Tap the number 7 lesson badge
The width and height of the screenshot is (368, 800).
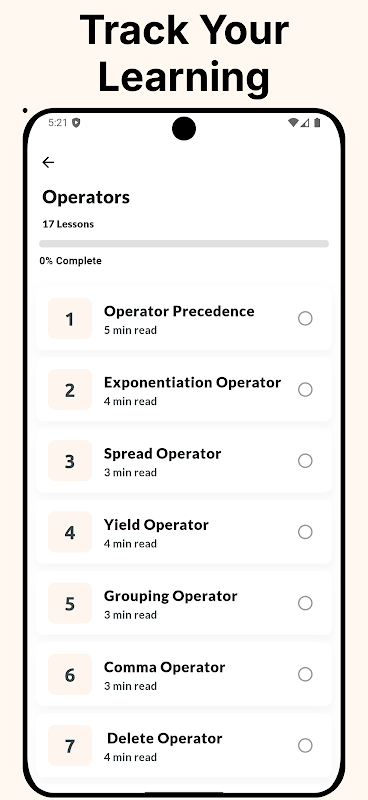click(70, 745)
